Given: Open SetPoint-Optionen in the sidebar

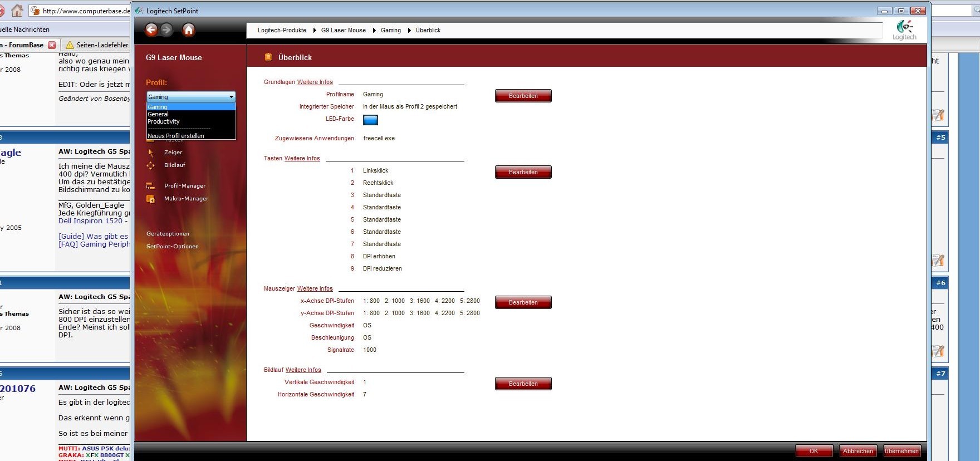Looking at the screenshot, I should tap(173, 247).
